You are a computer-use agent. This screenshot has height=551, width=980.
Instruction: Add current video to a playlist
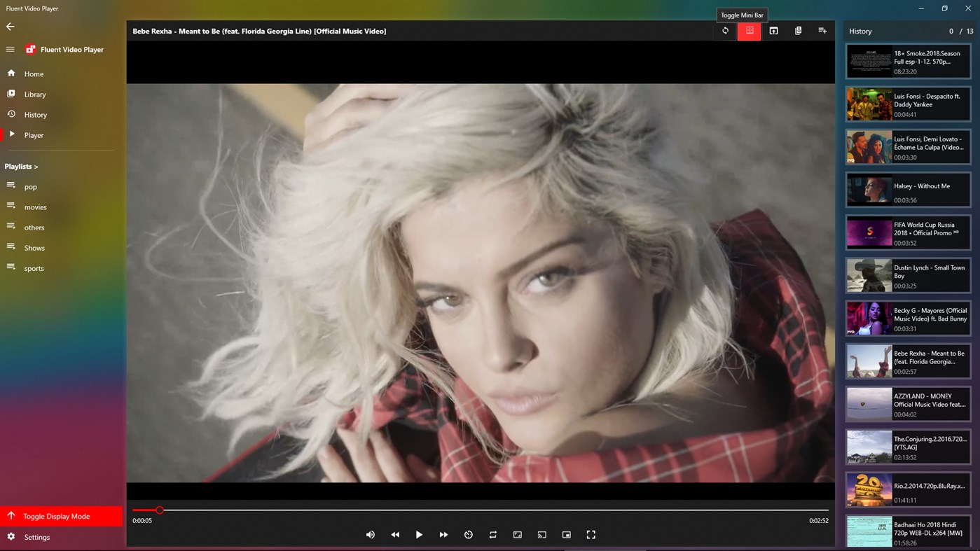pos(822,31)
